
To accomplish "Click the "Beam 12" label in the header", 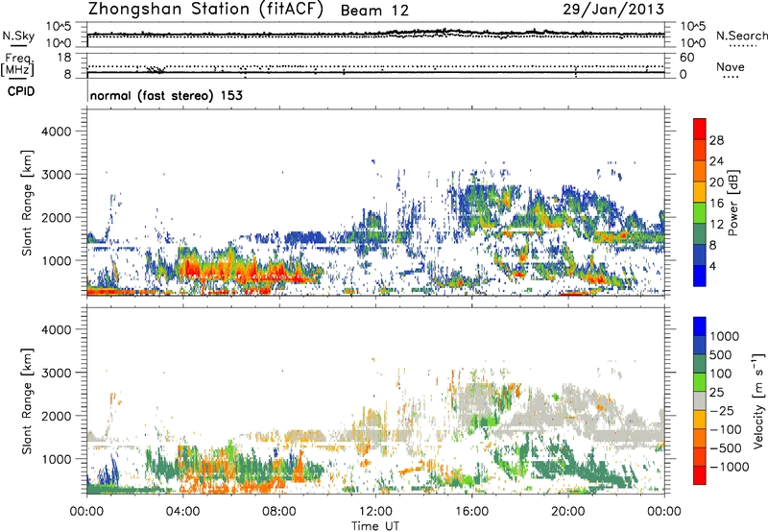I will [374, 11].
